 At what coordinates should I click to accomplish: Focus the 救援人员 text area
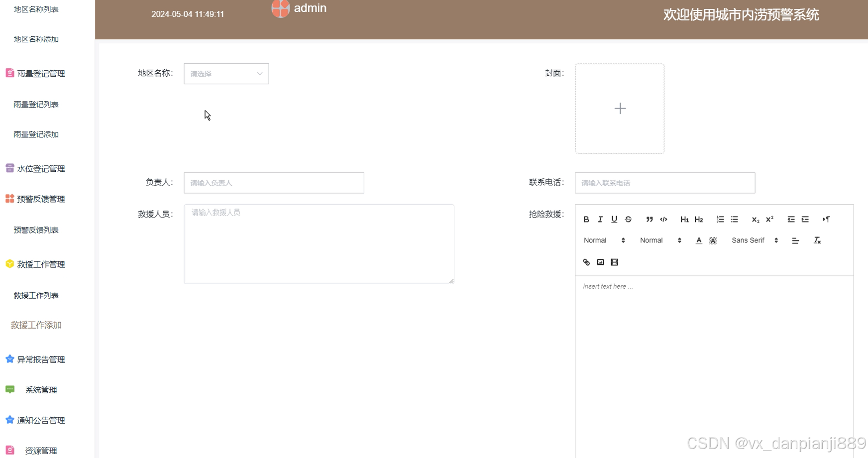319,244
